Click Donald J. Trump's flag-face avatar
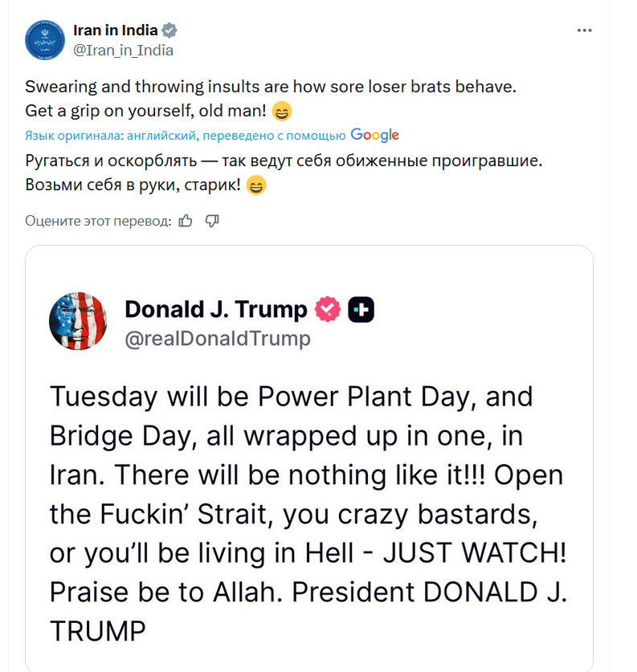The height and width of the screenshot is (672, 637). pyautogui.click(x=79, y=321)
